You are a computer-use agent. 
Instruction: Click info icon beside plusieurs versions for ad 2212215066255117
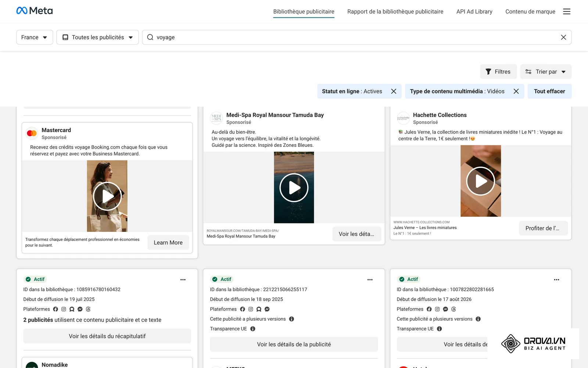click(291, 319)
